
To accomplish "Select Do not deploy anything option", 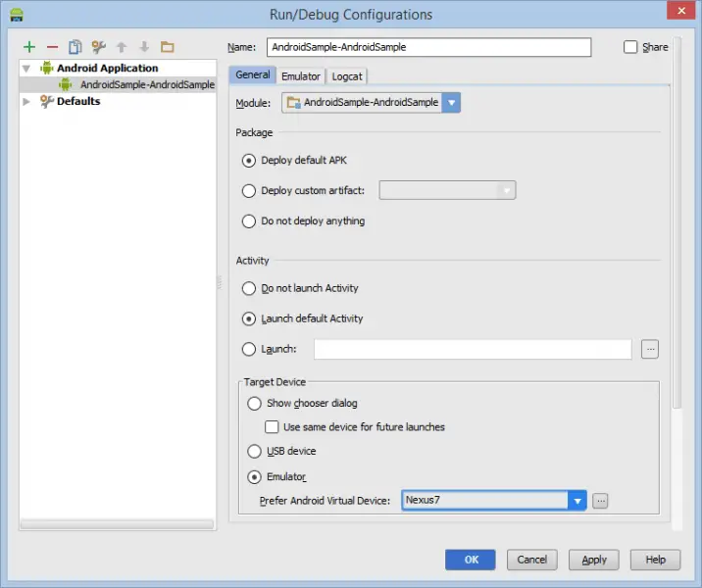I will tap(249, 221).
